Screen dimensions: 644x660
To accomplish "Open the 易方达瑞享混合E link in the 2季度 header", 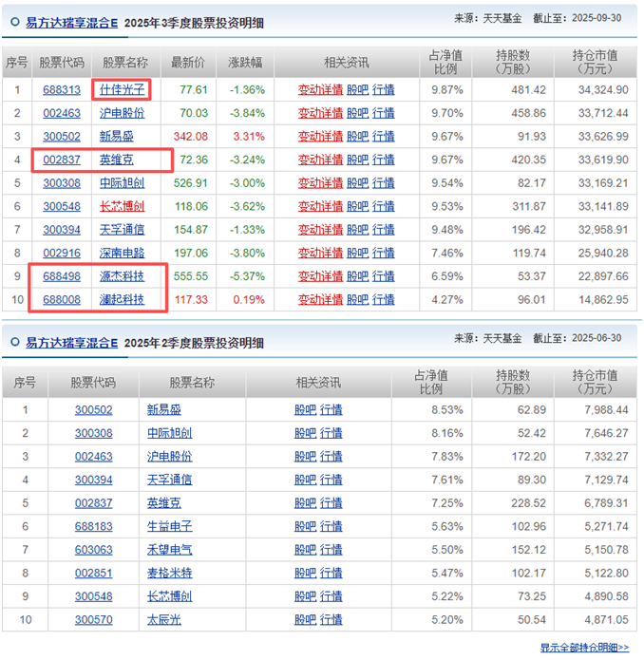I will pos(71,342).
